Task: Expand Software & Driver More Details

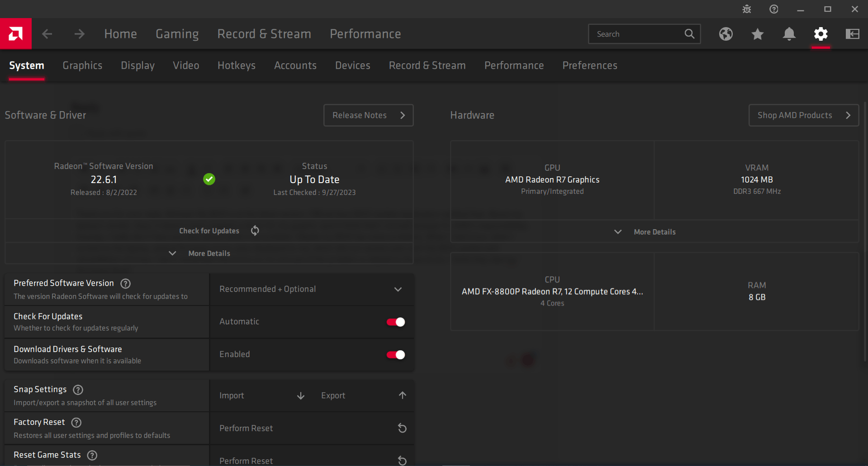Action: click(209, 254)
